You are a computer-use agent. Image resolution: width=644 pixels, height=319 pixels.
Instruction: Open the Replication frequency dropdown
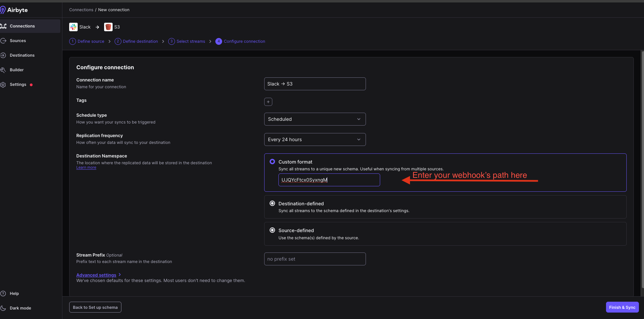coord(315,139)
